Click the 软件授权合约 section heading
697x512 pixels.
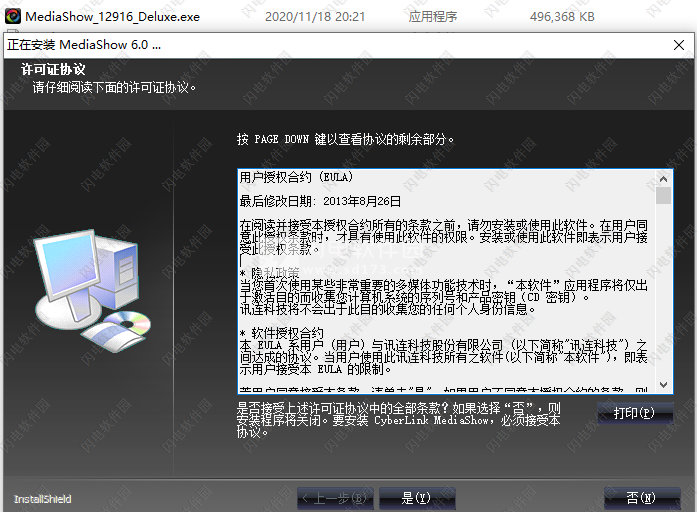click(282, 333)
